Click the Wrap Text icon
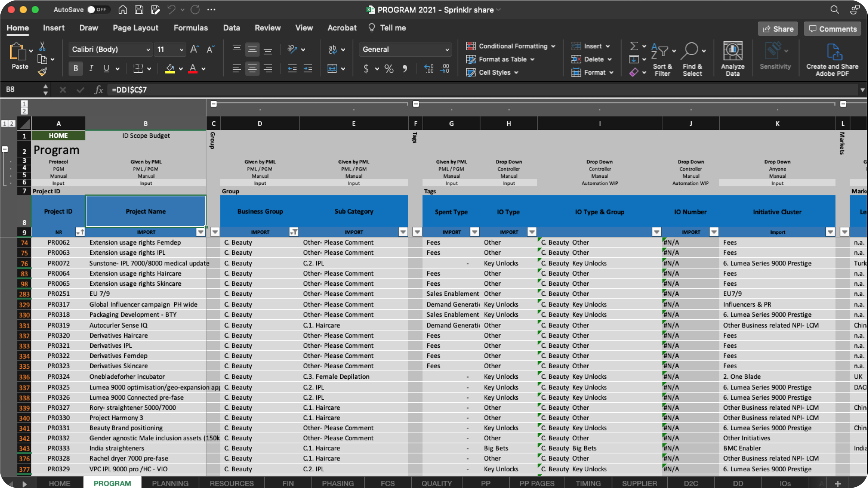 point(332,49)
